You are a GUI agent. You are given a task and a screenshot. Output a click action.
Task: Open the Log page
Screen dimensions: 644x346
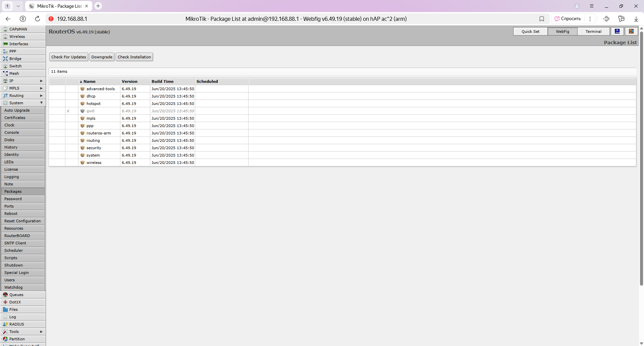tap(23, 317)
